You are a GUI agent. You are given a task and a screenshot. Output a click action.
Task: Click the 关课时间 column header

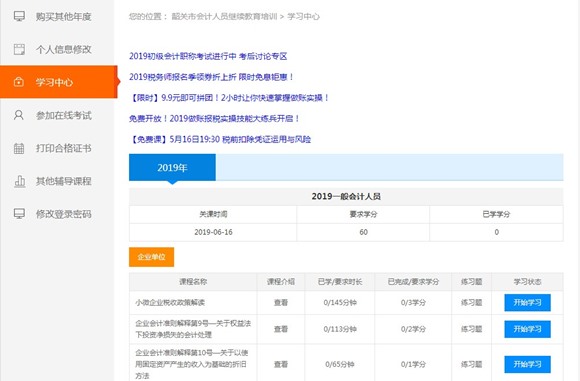click(x=213, y=214)
